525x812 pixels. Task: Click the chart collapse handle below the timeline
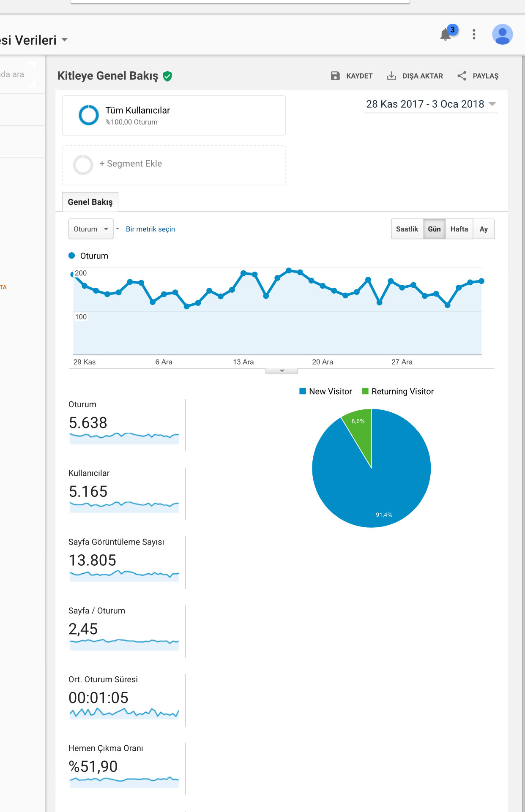pos(282,371)
